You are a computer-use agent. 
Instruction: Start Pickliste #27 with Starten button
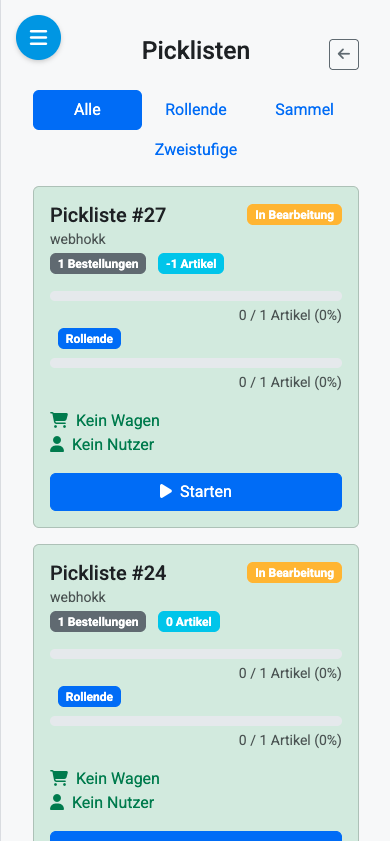click(x=196, y=492)
